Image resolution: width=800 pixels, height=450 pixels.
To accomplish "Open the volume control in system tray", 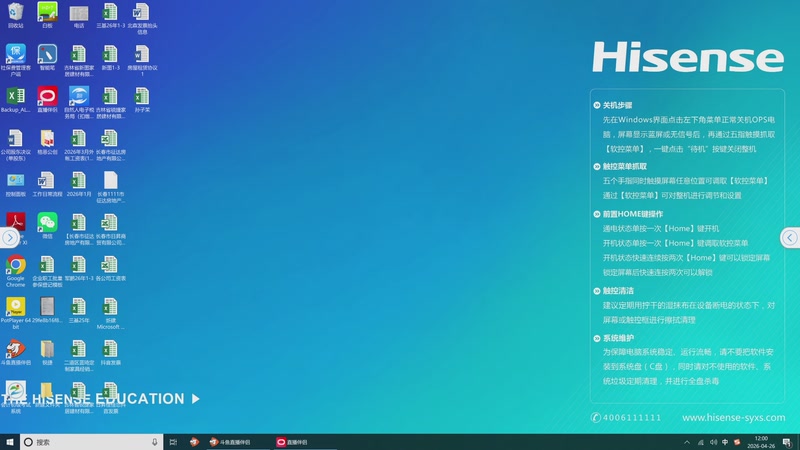I will 713,442.
